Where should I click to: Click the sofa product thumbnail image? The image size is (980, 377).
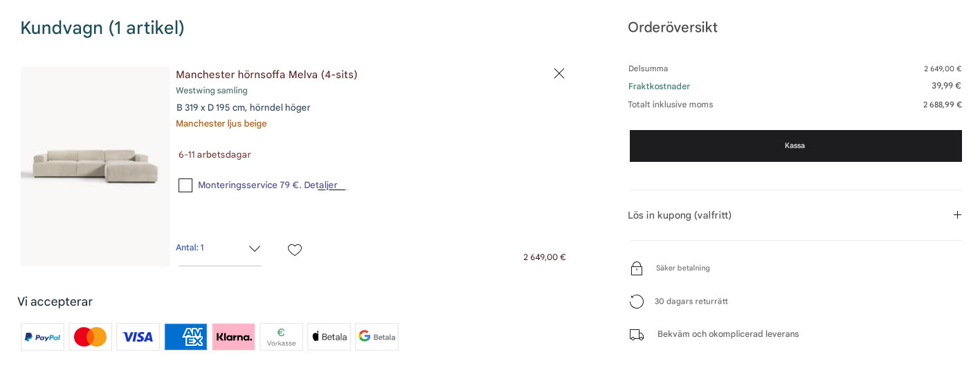tap(96, 166)
